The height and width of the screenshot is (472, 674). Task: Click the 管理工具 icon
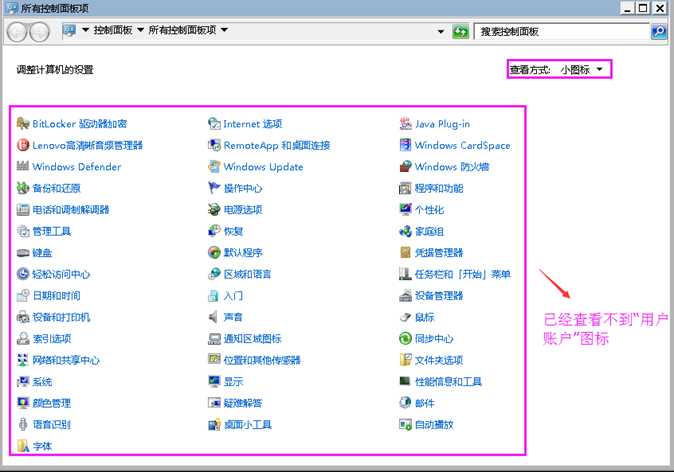coord(23,231)
